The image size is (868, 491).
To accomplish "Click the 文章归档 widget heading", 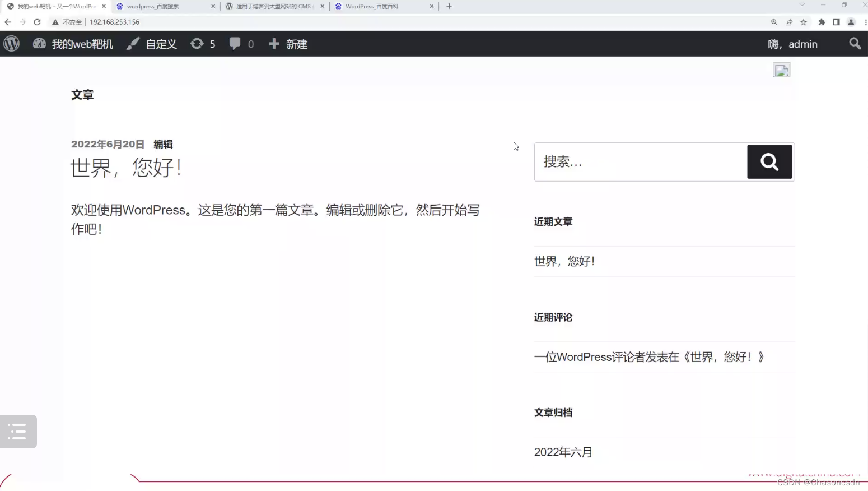I will (x=553, y=413).
